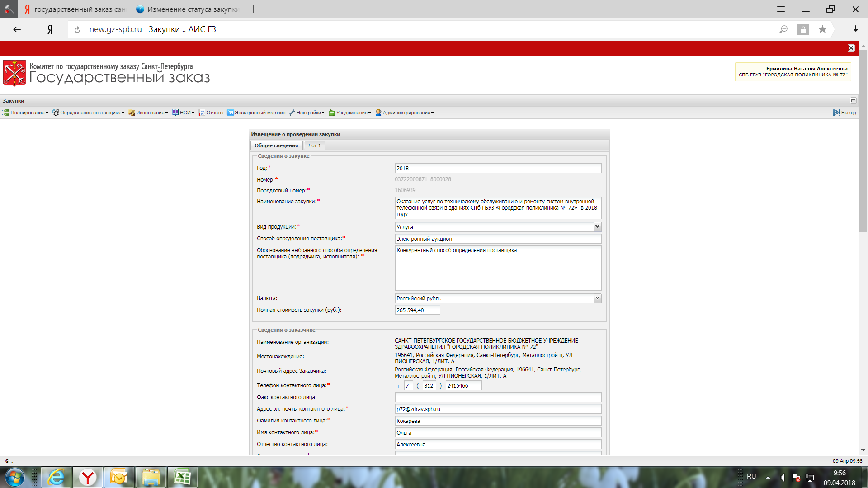The height and width of the screenshot is (488, 868).
Task: Expand the Уведомления menu
Action: (x=349, y=113)
